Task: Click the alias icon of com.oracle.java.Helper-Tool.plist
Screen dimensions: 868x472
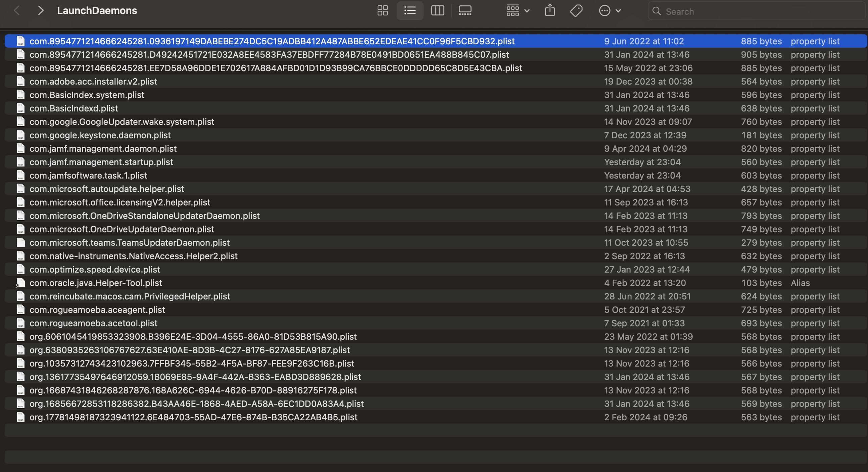Action: pos(20,283)
